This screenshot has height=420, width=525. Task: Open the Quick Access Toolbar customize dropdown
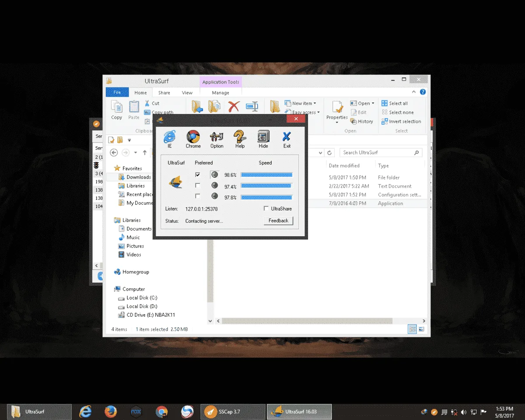coord(129,140)
